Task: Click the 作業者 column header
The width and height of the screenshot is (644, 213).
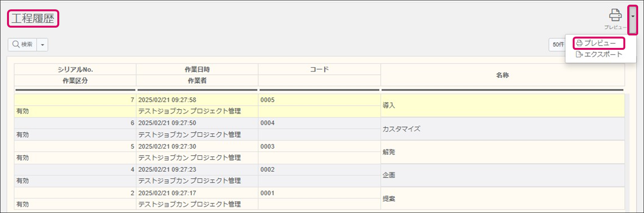Action: 197,81
